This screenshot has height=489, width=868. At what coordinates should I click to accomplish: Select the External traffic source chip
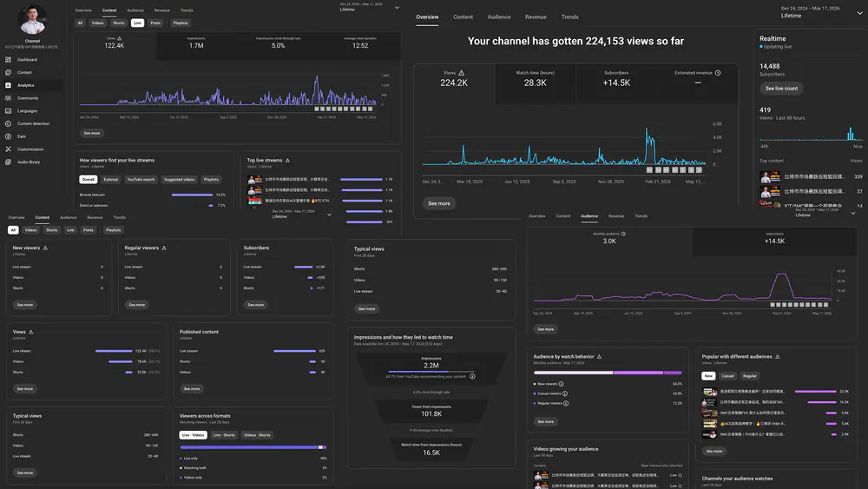click(111, 180)
